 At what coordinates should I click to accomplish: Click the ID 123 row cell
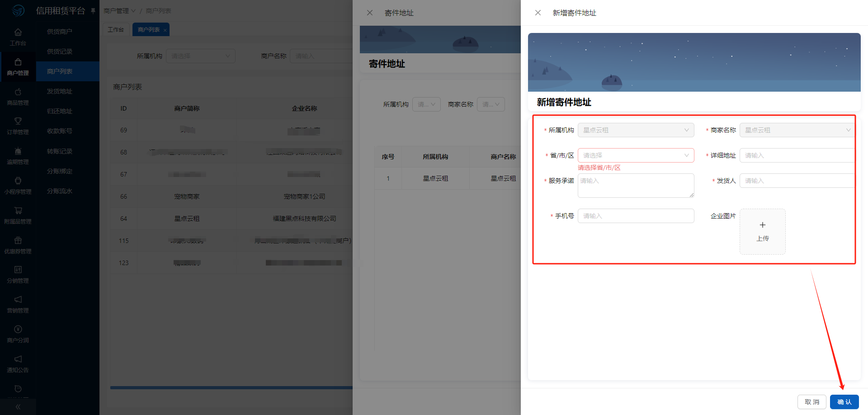click(x=124, y=263)
